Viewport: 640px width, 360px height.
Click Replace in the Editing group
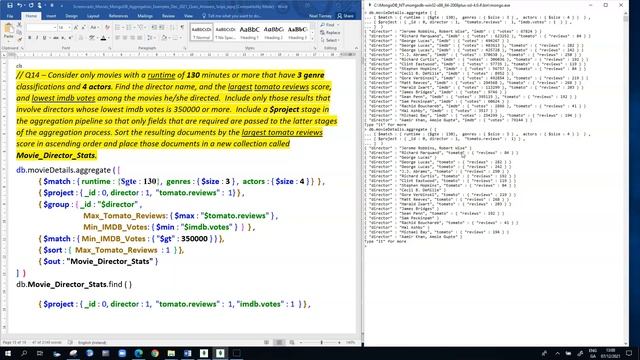point(331,33)
